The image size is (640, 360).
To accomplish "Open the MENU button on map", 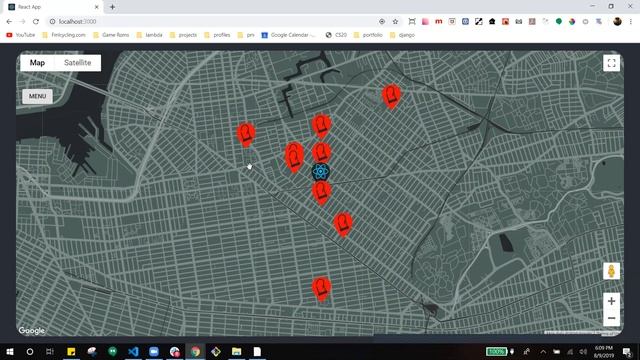I will 37,96.
